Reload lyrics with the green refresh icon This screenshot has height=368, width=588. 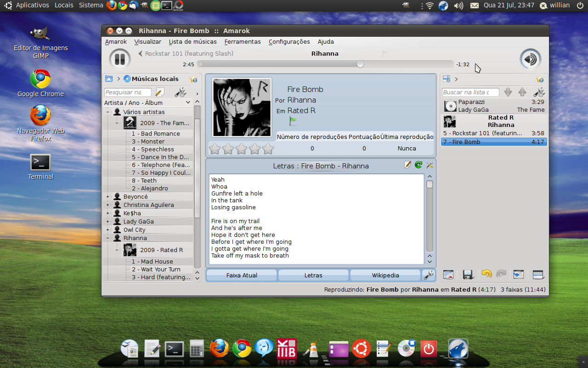click(418, 165)
